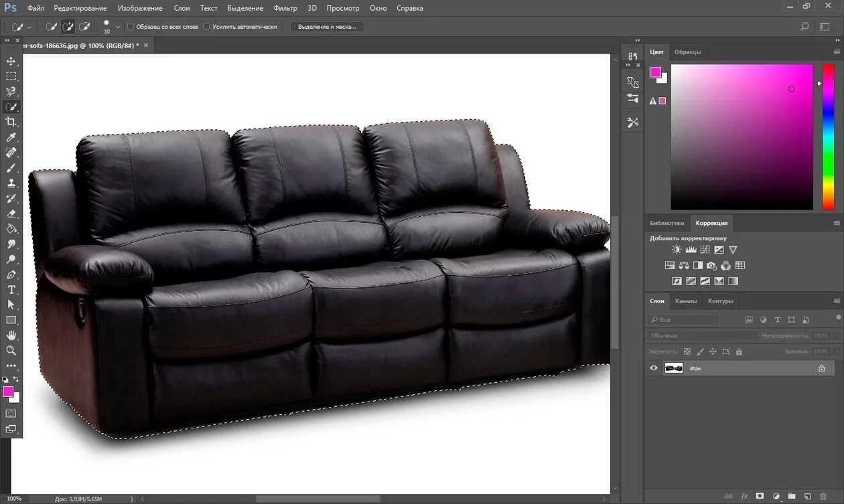The width and height of the screenshot is (844, 504).
Task: Add a Curves adjustment
Action: pyautogui.click(x=705, y=250)
